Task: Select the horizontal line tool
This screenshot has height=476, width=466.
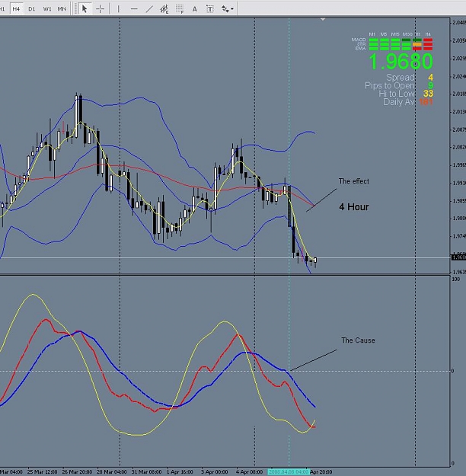Action: pos(134,9)
